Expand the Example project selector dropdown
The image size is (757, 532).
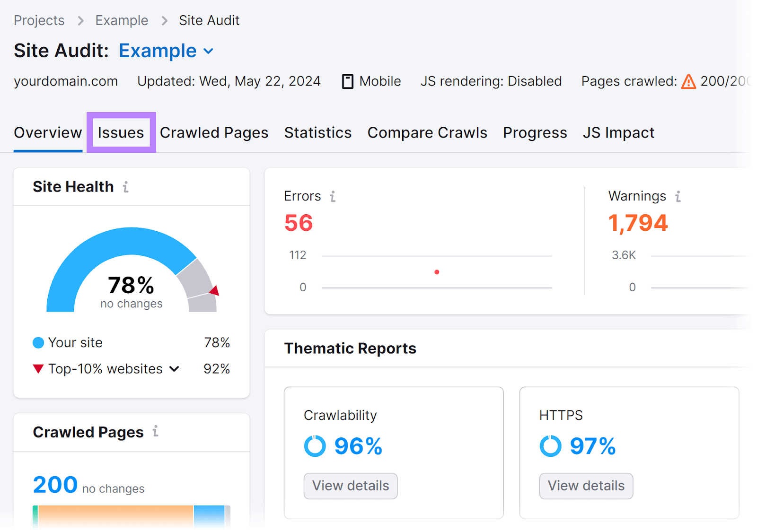point(209,51)
